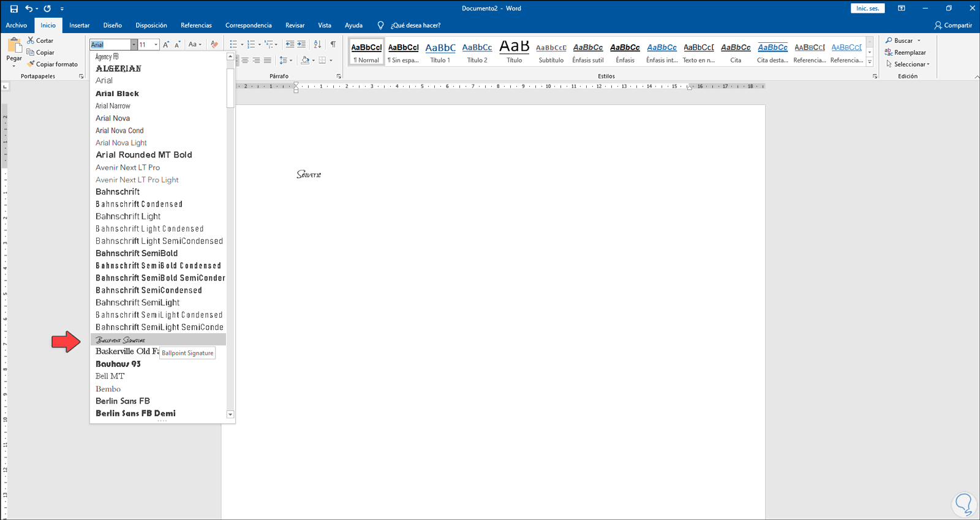This screenshot has width=980, height=520.
Task: Apply multilevel list formatting
Action: pos(268,44)
